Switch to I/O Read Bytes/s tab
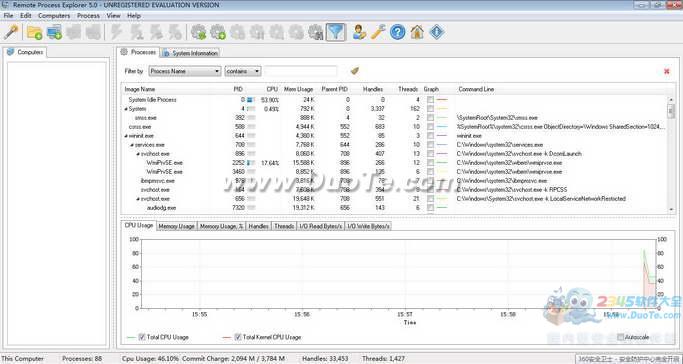This screenshot has height=364, width=683. (321, 226)
